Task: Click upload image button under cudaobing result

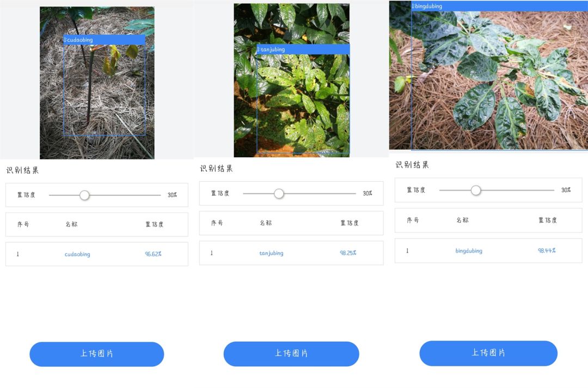Action: [97, 354]
